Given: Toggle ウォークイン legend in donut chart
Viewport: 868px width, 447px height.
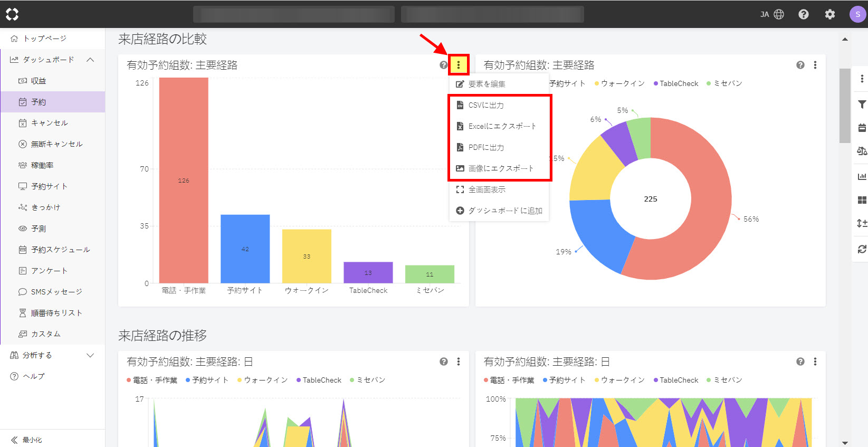Looking at the screenshot, I should [x=619, y=83].
